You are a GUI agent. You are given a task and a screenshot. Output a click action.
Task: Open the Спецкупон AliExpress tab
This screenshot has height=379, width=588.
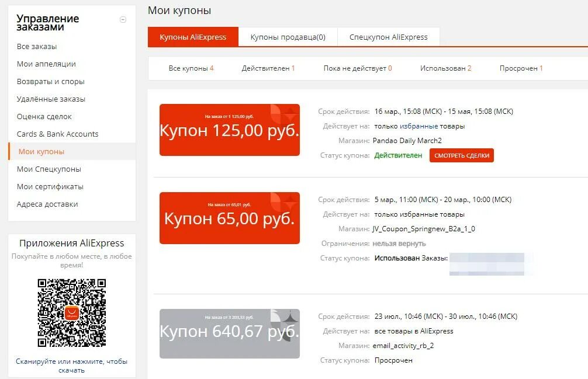[388, 37]
